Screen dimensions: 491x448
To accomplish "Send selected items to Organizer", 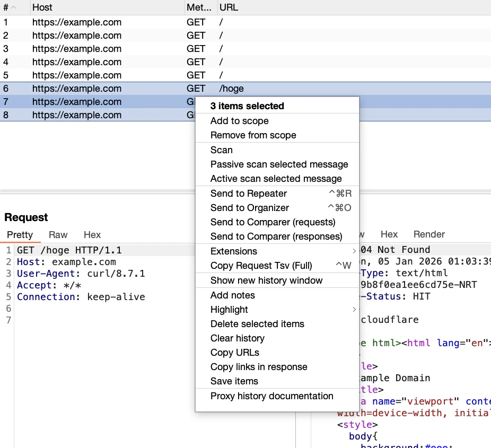I will 277,208.
